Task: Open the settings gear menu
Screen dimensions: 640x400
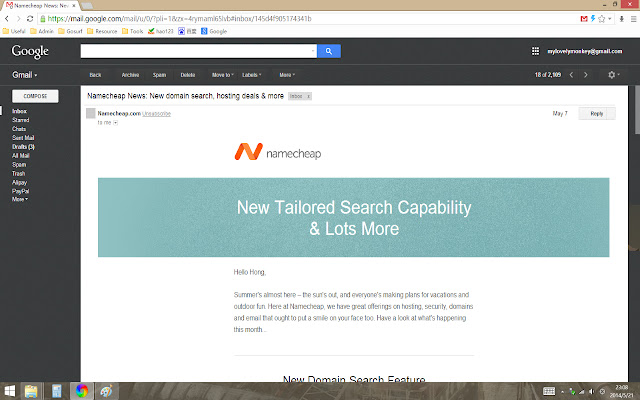Action: (613, 75)
